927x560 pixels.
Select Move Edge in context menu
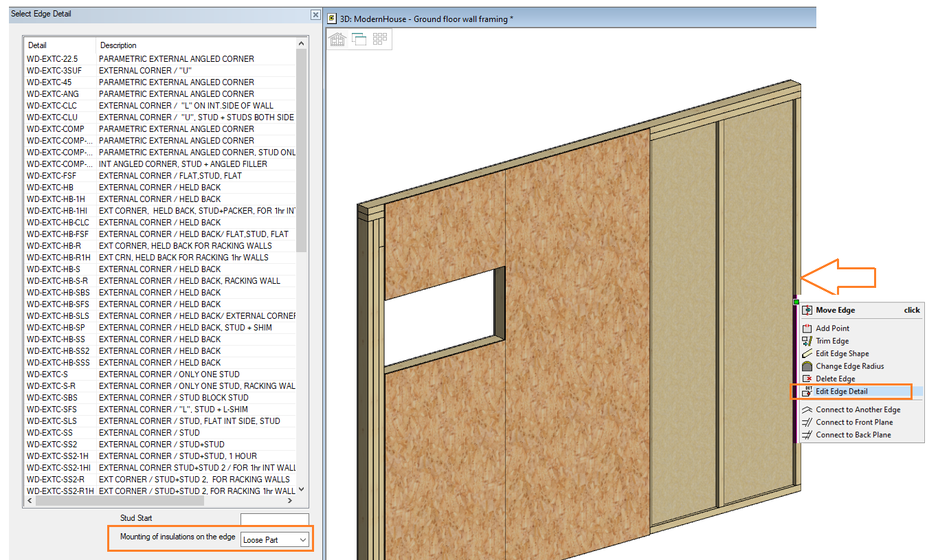(x=835, y=311)
